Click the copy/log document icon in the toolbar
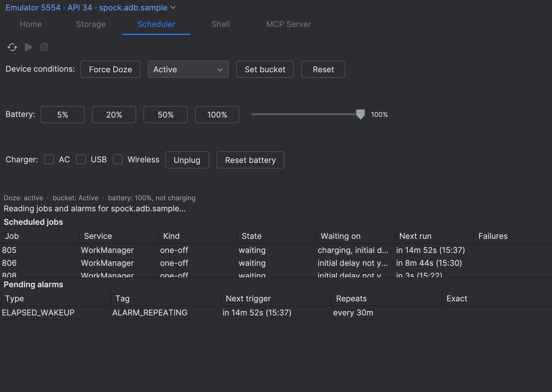Viewport: 552px width, 392px height. (x=44, y=47)
